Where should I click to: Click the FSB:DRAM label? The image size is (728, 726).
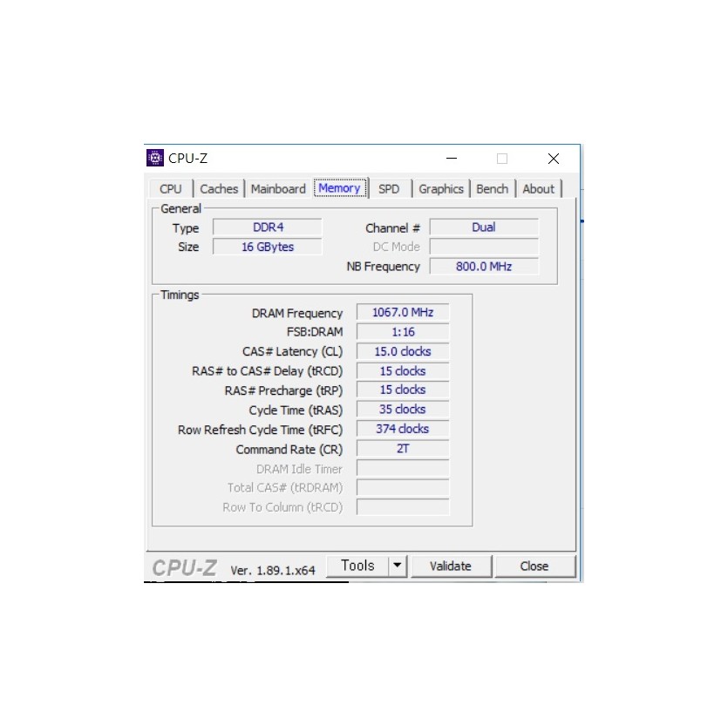315,332
